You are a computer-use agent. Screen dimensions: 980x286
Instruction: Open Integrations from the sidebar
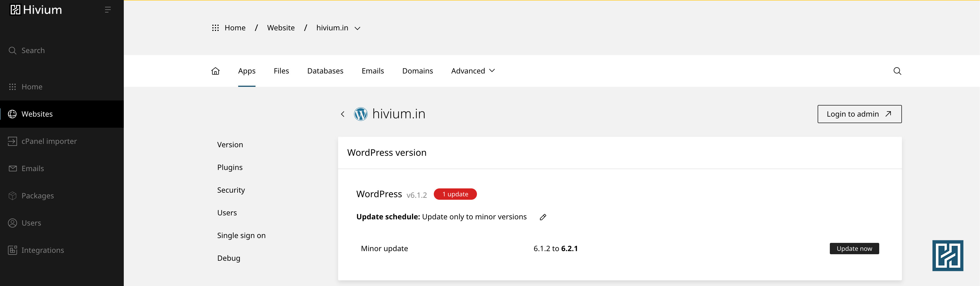coord(43,250)
